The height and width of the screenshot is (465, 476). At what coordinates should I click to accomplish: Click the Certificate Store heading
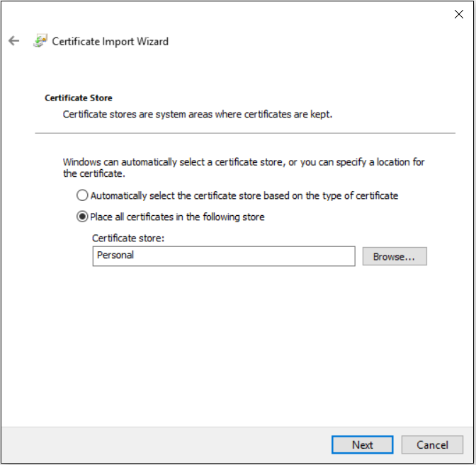[79, 98]
